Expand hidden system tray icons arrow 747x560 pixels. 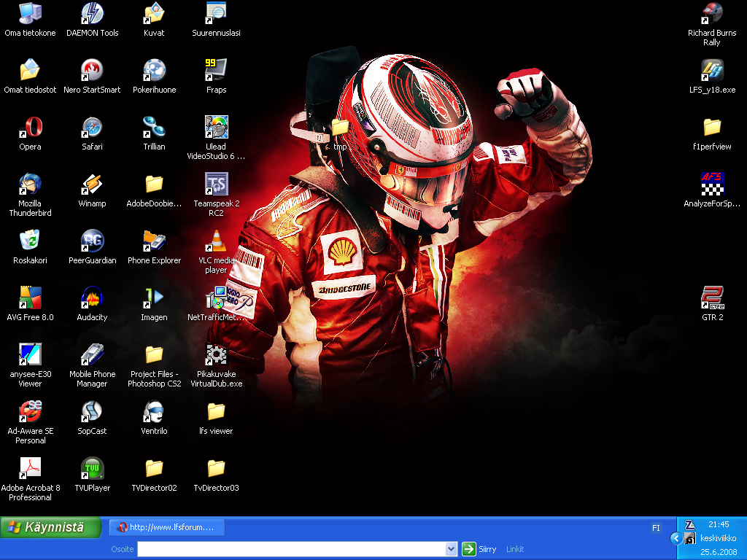[x=676, y=538]
